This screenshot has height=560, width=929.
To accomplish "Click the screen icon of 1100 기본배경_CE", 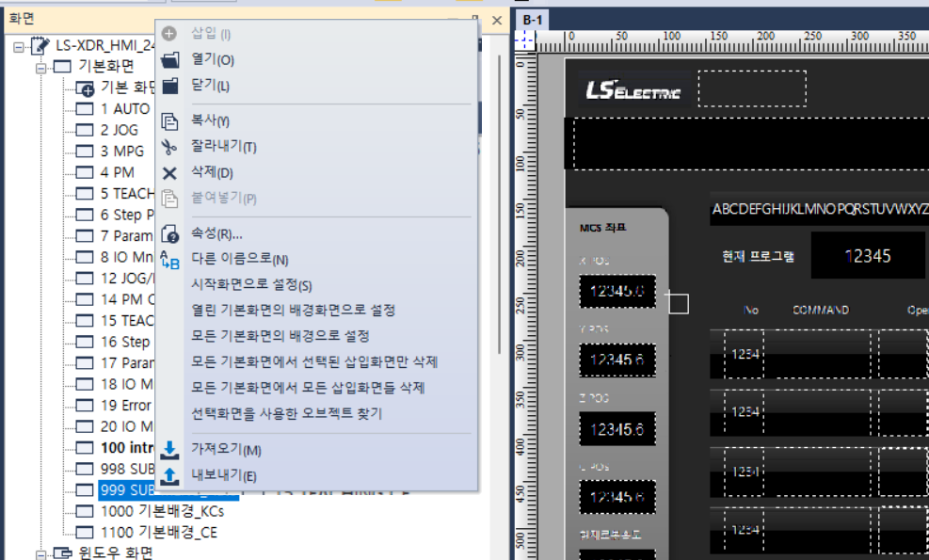I will (x=85, y=533).
